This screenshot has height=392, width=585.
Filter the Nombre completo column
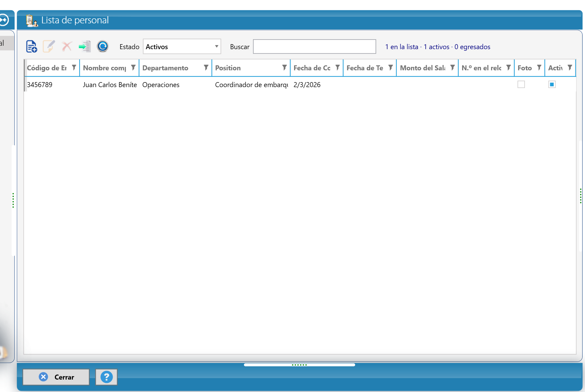(133, 68)
